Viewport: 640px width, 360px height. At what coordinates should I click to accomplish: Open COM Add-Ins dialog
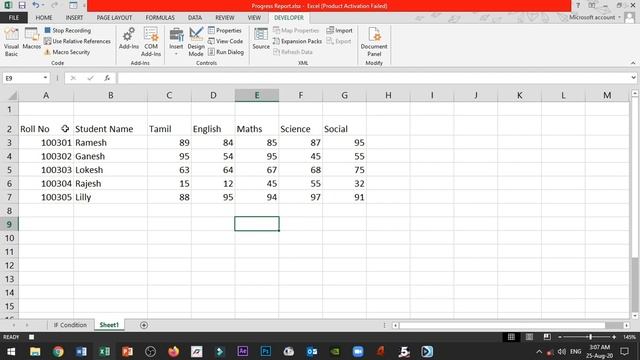pyautogui.click(x=151, y=42)
